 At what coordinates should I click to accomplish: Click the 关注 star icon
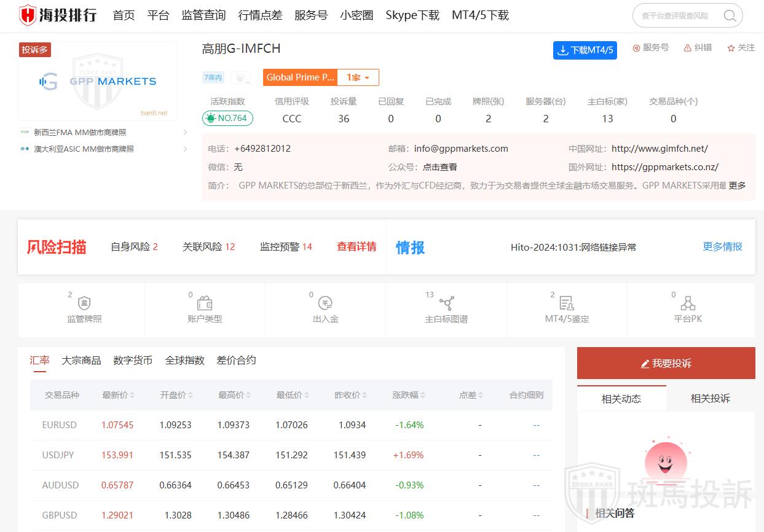731,48
